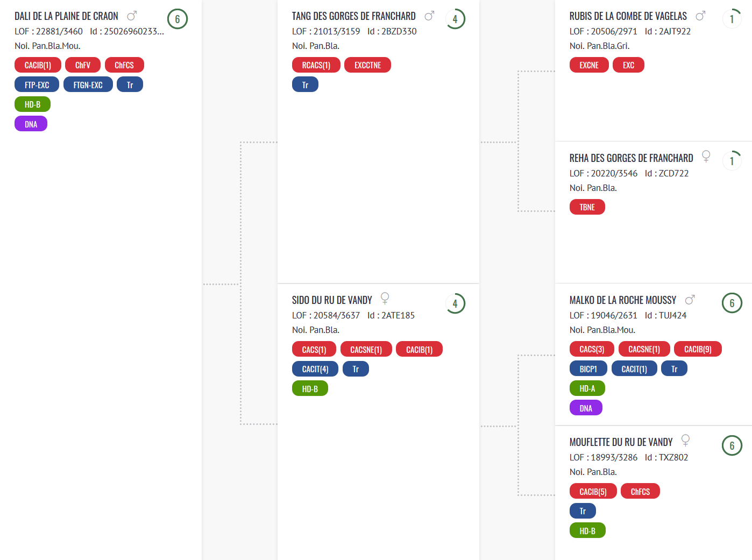The height and width of the screenshot is (560, 752).
Task: Open Rubis de la Combe de Vagelas name link
Action: (x=628, y=16)
